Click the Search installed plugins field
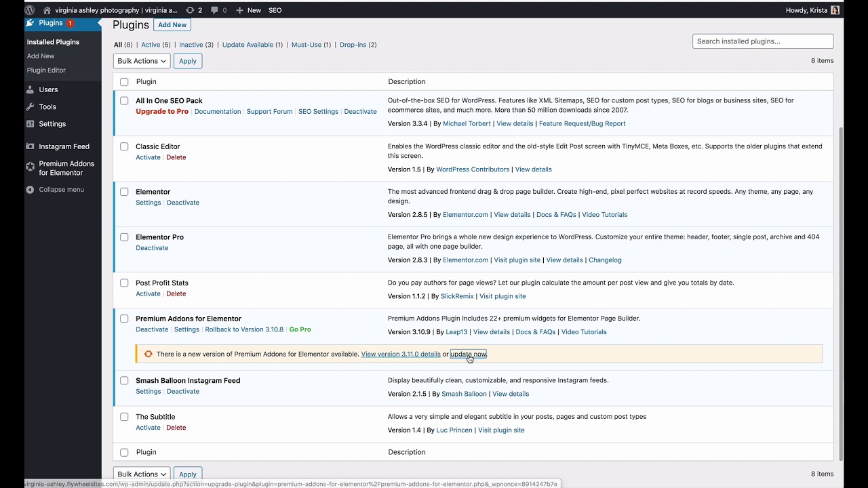Screen dimensions: 868x488 tap(763, 41)
